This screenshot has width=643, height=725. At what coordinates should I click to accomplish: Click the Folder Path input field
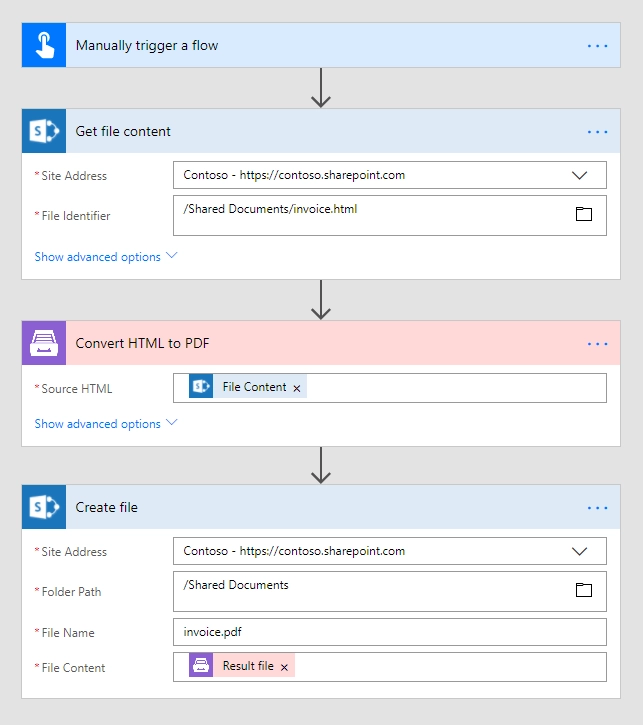390,591
